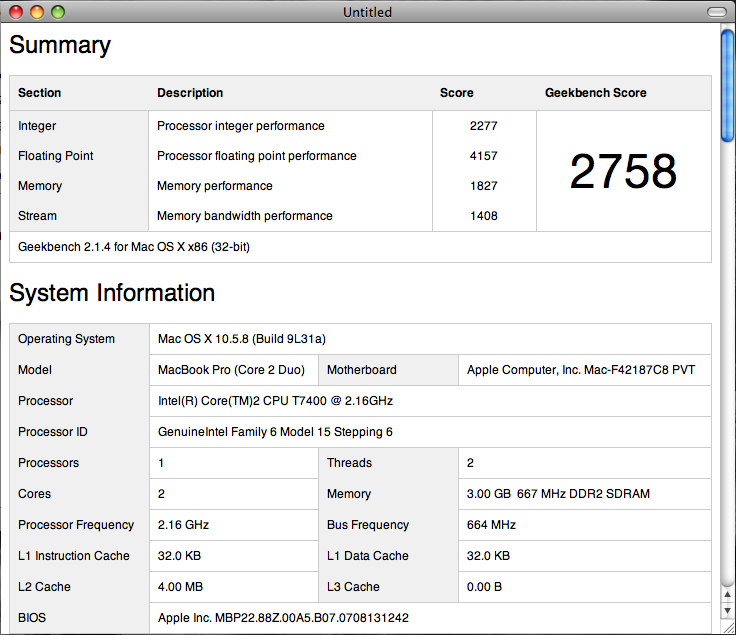The image size is (736, 635).
Task: Click the Mac-F42187C8 PVT motherboard value
Action: coord(581,370)
